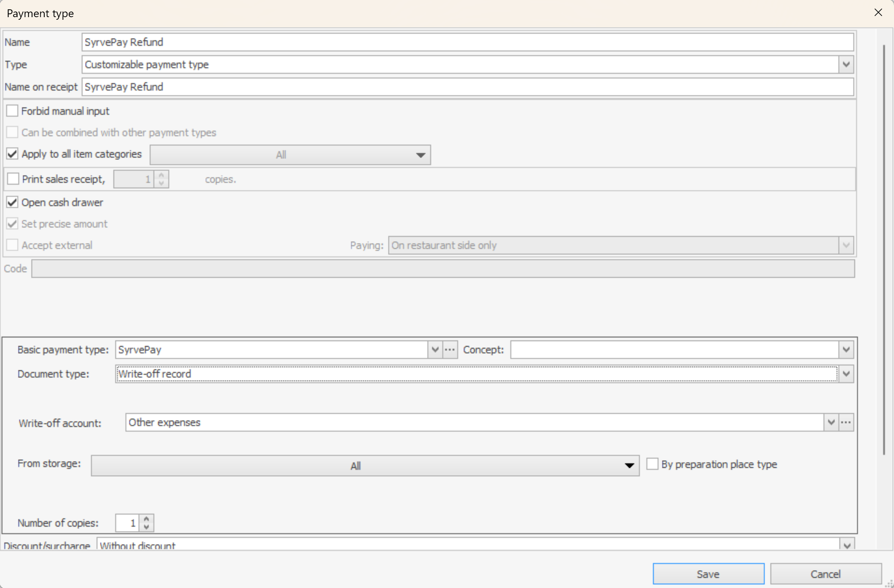Expand the Basic payment type dropdown

[x=435, y=350]
